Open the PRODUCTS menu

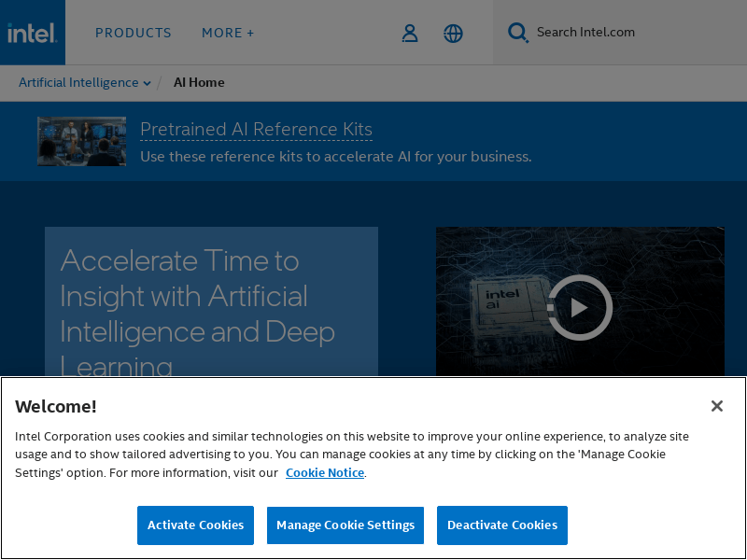tap(134, 33)
